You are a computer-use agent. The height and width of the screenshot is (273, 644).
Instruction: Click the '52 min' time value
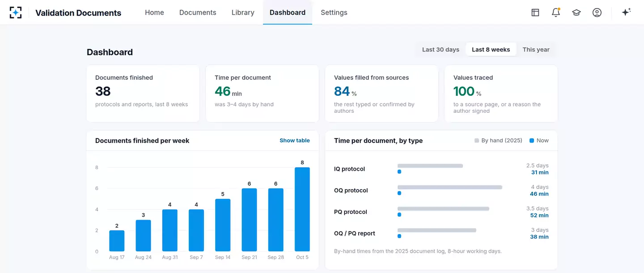click(539, 215)
